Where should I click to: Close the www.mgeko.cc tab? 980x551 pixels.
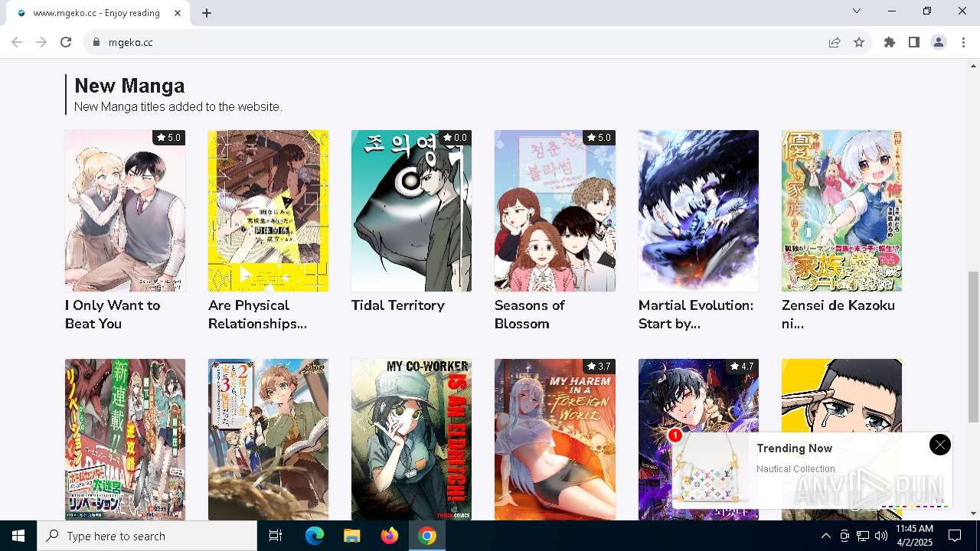(178, 13)
